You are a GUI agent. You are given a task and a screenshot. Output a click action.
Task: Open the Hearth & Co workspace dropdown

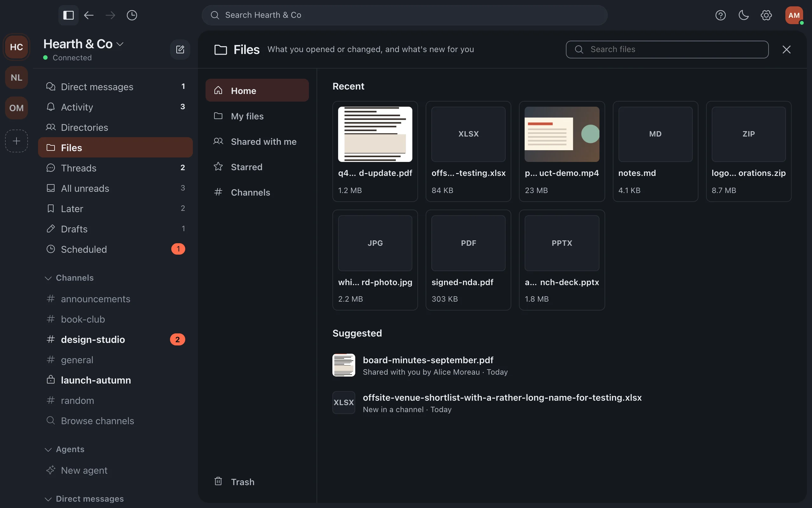pyautogui.click(x=83, y=44)
